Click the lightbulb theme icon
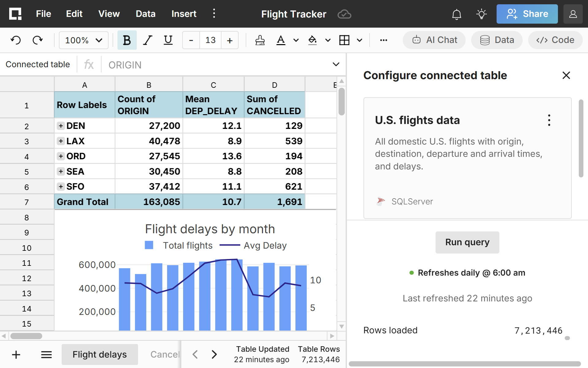 (481, 14)
